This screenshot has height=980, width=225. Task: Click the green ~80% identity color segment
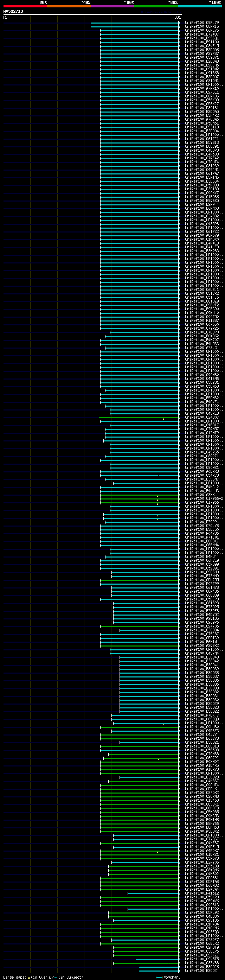click(x=156, y=6)
